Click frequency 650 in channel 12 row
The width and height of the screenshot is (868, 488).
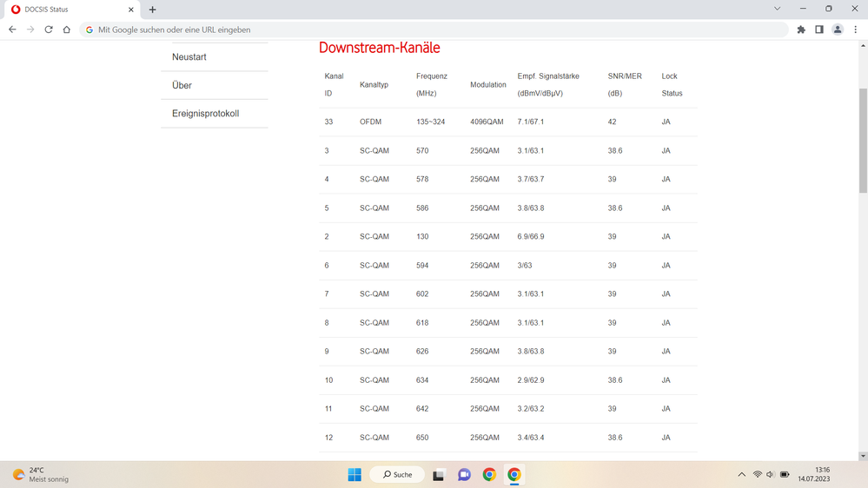[422, 438]
